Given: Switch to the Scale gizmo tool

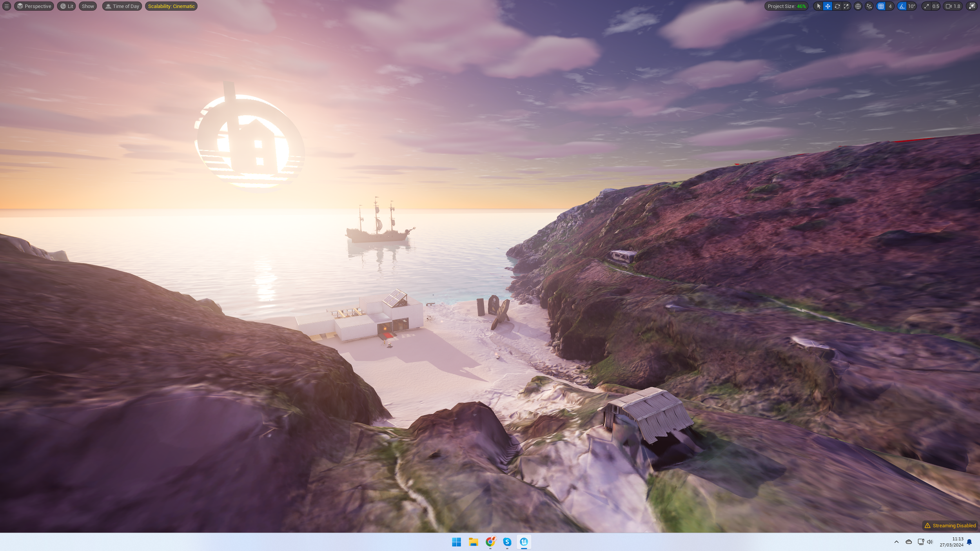Looking at the screenshot, I should point(846,6).
